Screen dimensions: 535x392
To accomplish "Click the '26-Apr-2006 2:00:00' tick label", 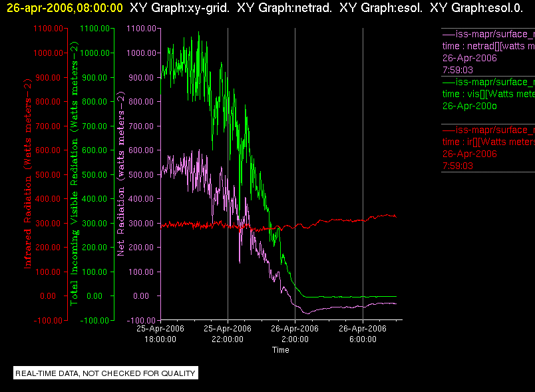I will tap(295, 334).
